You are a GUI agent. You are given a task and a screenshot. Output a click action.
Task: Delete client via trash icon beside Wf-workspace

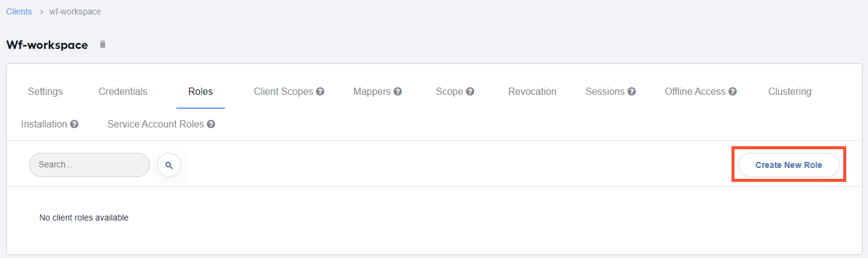point(103,44)
